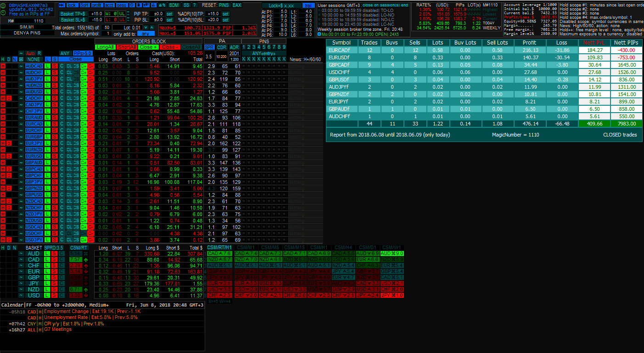Click the top green smiley face icon

(3, 6)
